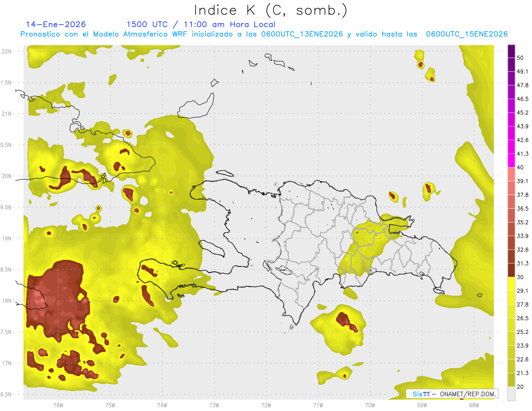The height and width of the screenshot is (411, 532).
Task: Click the olive swatch between 20 and 21.3
Action: coord(512,380)
